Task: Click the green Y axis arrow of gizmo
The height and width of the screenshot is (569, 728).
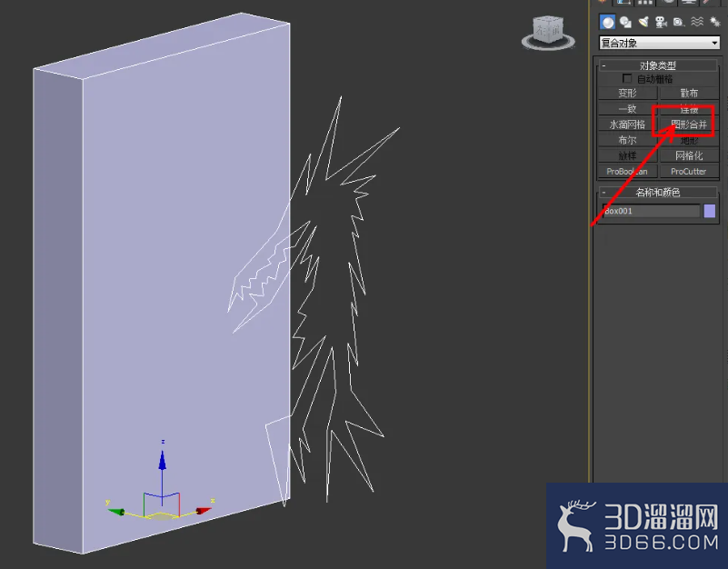Action: 116,512
